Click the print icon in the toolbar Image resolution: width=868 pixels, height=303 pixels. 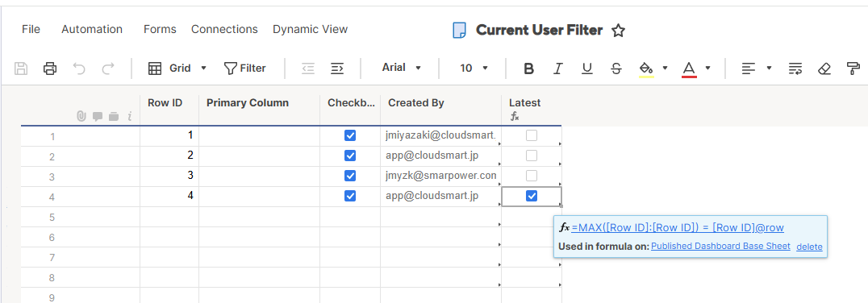pos(50,68)
